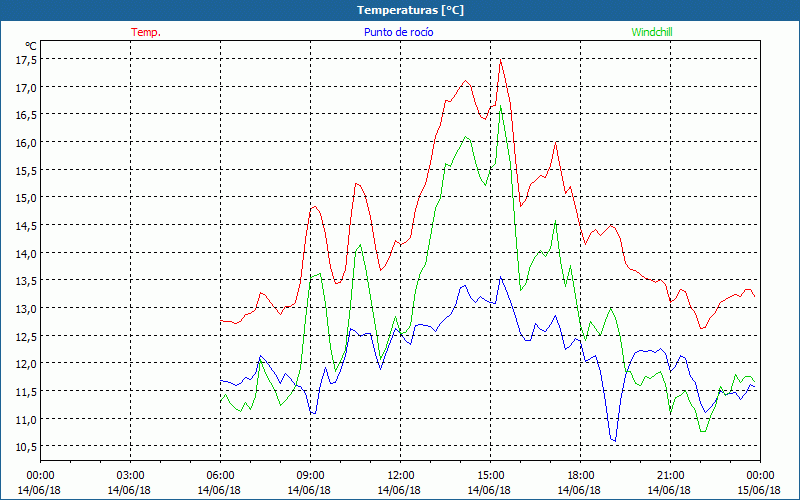
Task: Click the 12,5 y-axis value
Action: [x=26, y=336]
